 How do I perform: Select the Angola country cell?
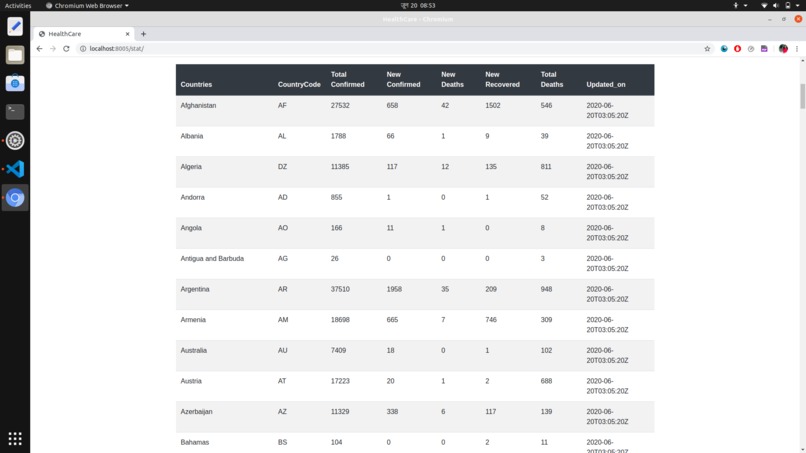(191, 228)
